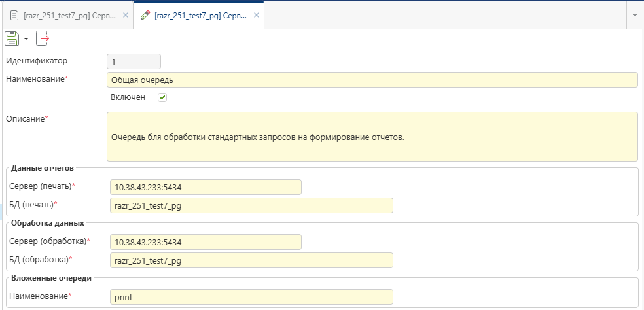Switch to the first razr_251_test7_pg document tab
This screenshot has width=644, height=310.
(x=69, y=16)
